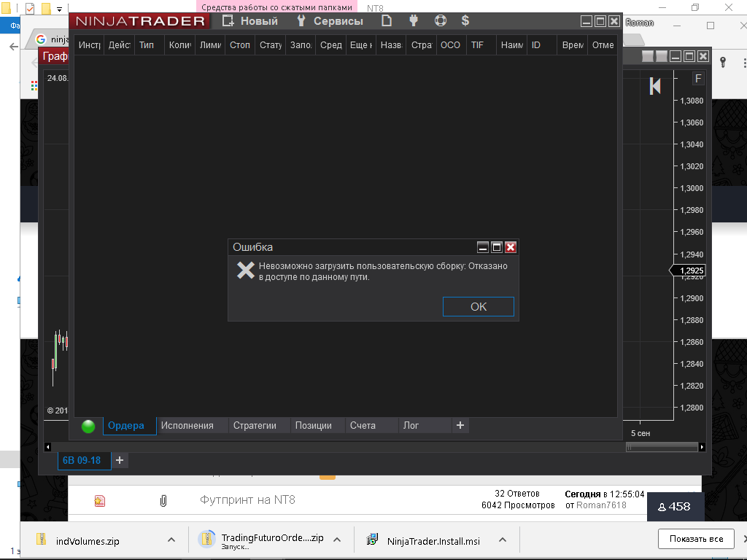Click the skip-to-latest bar arrow on chart
This screenshot has width=747, height=560.
(x=655, y=86)
